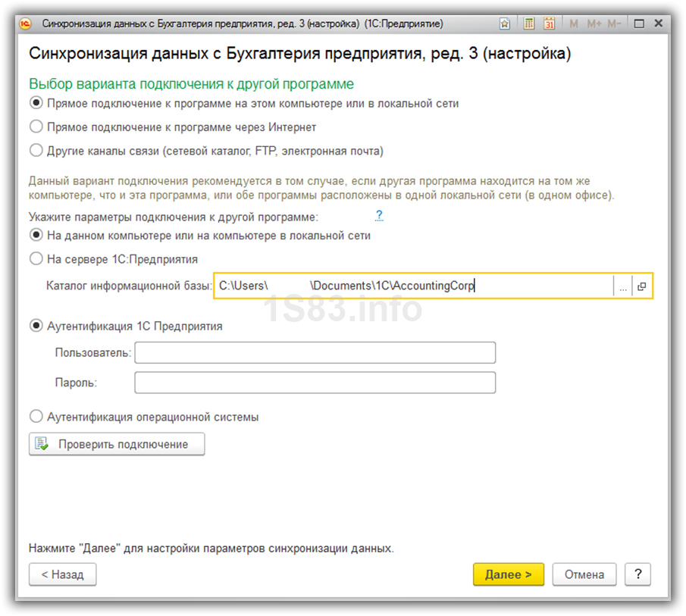Click the Пользователь input field
686x616 pixels.
tap(315, 352)
